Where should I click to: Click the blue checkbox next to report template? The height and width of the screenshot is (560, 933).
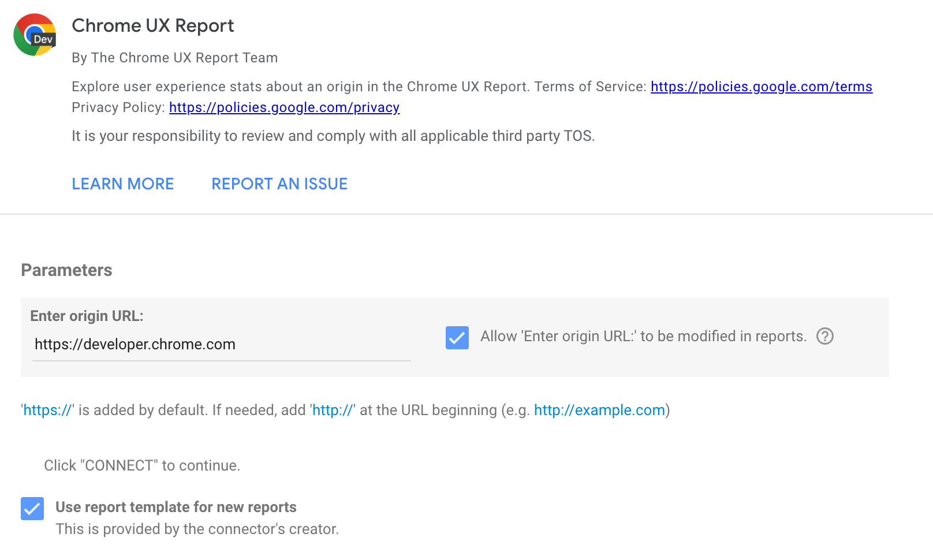point(32,509)
